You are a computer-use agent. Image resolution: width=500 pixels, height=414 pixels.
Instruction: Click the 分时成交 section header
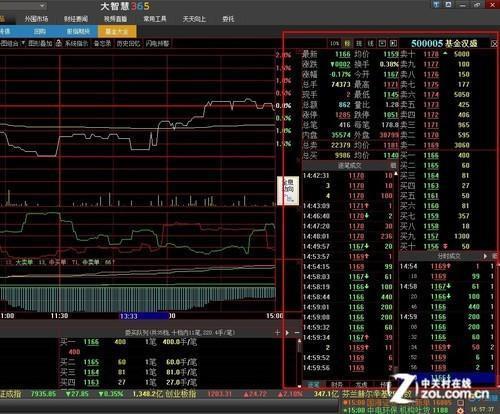point(449,256)
